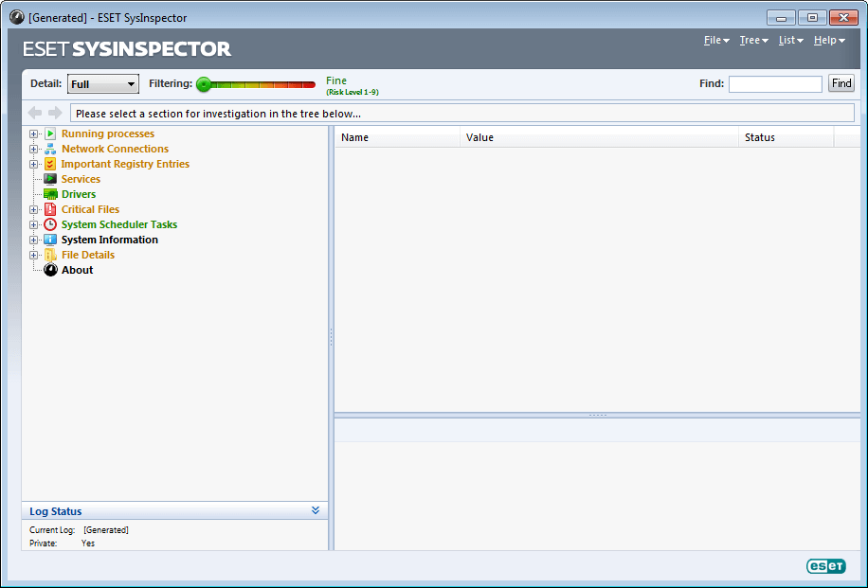
Task: Select the Running processes icon
Action: (50, 134)
